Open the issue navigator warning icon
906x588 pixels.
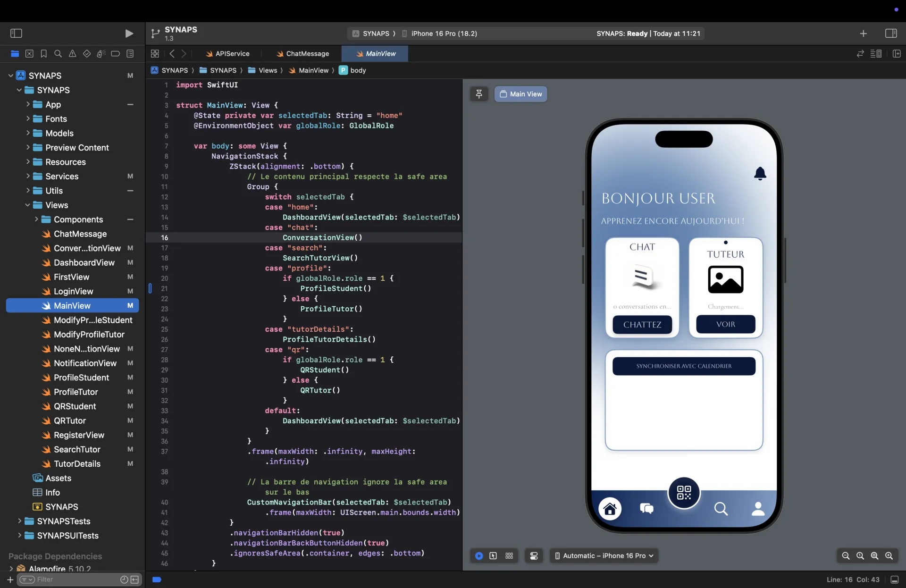[x=72, y=53]
